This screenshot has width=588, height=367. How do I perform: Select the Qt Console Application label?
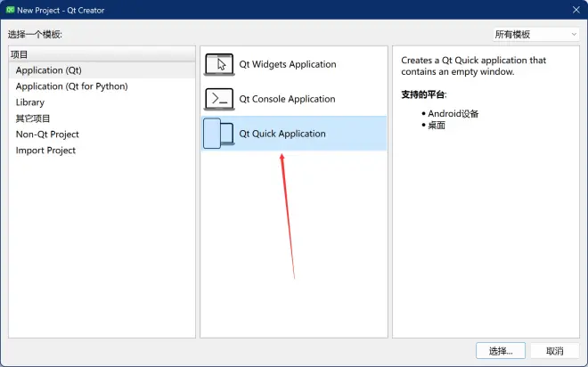pyautogui.click(x=287, y=99)
